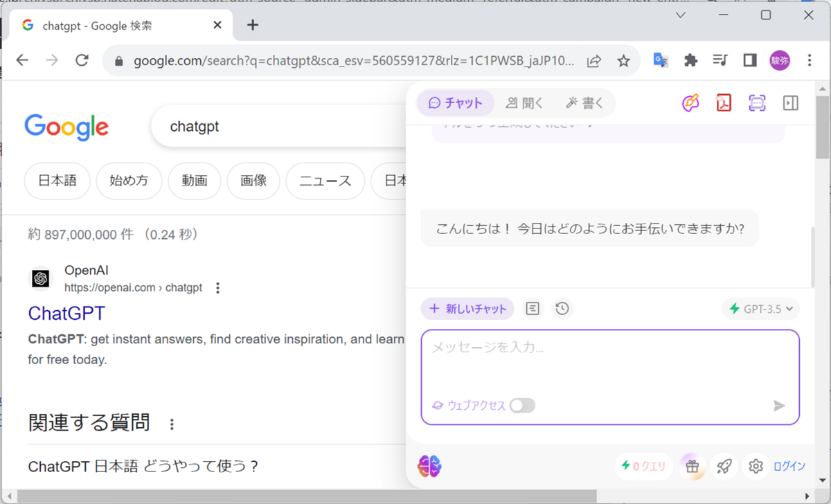
Task: Open the paint palette art tool
Action: [690, 103]
